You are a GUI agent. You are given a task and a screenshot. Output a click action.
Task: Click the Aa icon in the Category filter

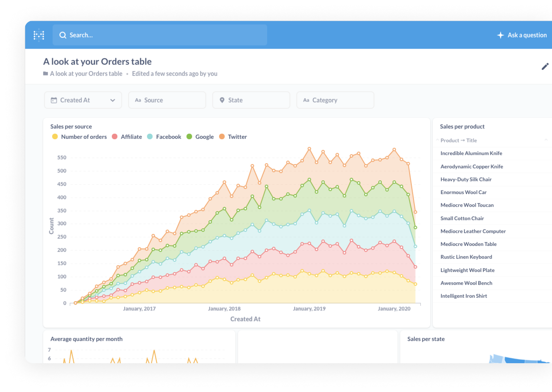pos(307,100)
